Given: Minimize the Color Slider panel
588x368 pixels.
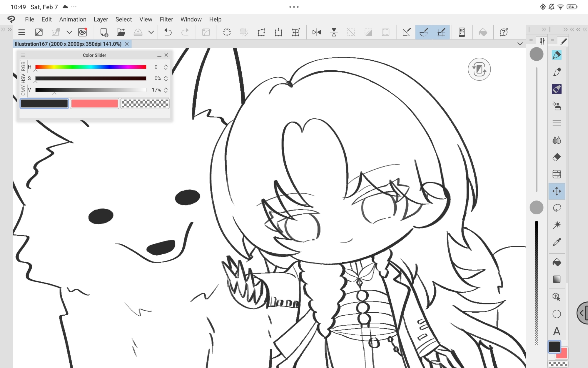Looking at the screenshot, I should pyautogui.click(x=159, y=55).
